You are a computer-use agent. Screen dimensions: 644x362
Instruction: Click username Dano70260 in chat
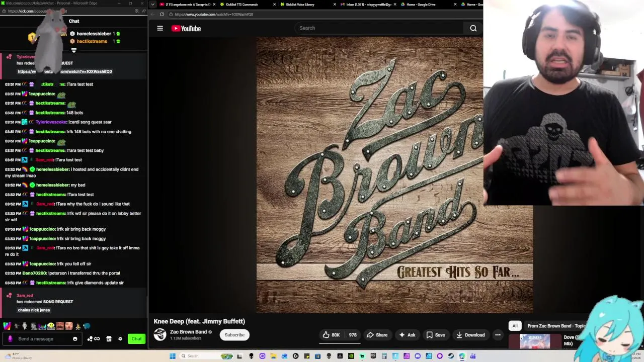[x=34, y=273]
